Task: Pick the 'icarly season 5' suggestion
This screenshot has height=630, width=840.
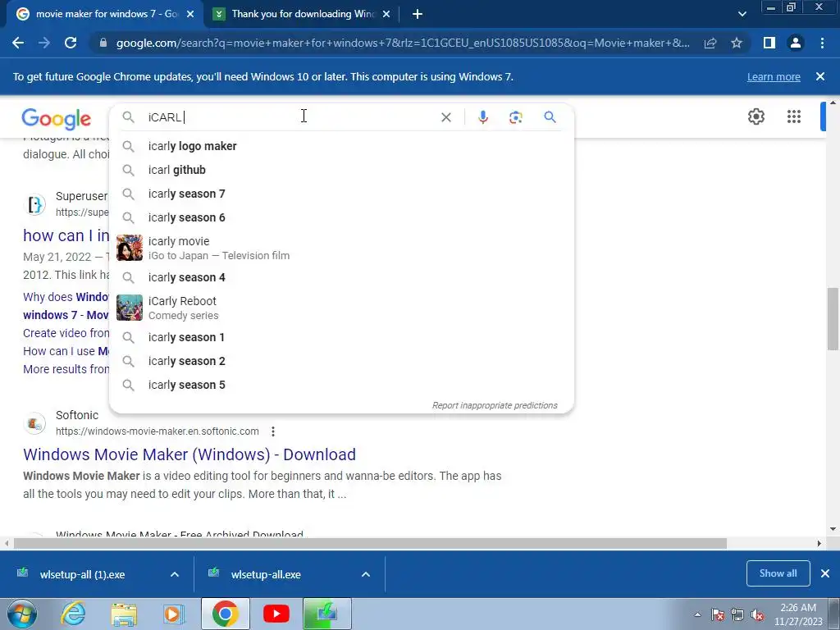Action: point(341,385)
